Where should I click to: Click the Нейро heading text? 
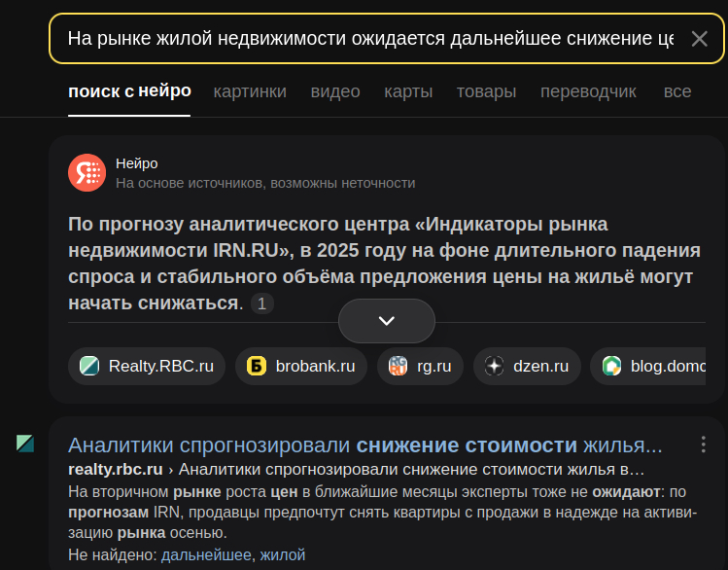click(x=136, y=163)
